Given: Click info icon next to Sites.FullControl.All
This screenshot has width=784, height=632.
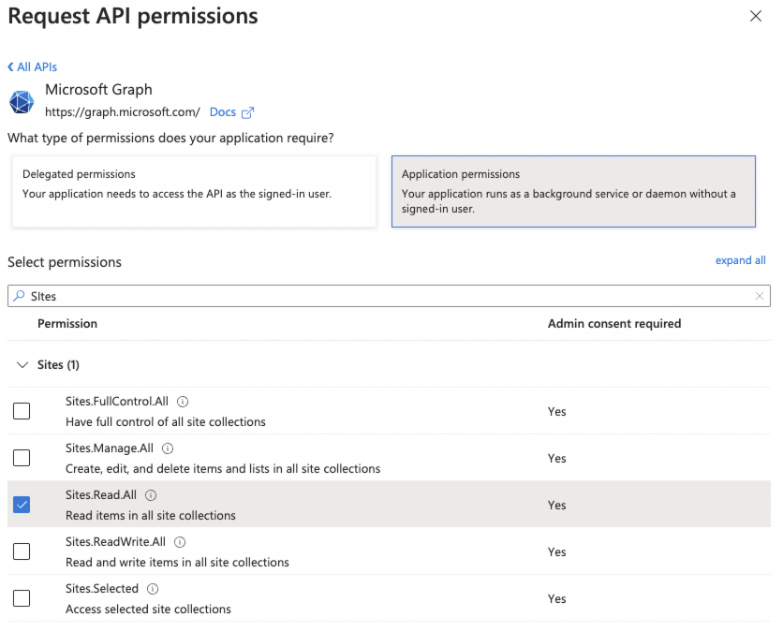Looking at the screenshot, I should pyautogui.click(x=183, y=402).
